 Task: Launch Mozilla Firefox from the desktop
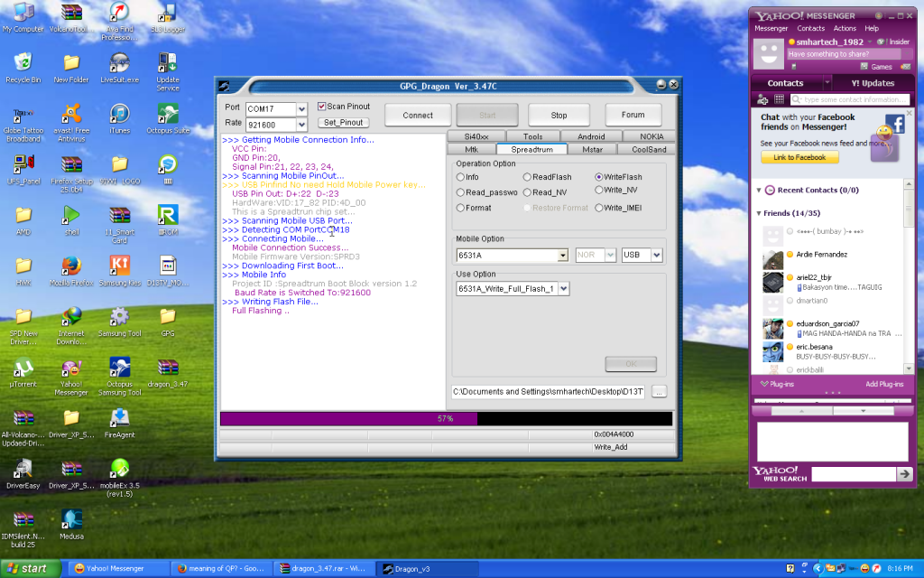tap(70, 266)
